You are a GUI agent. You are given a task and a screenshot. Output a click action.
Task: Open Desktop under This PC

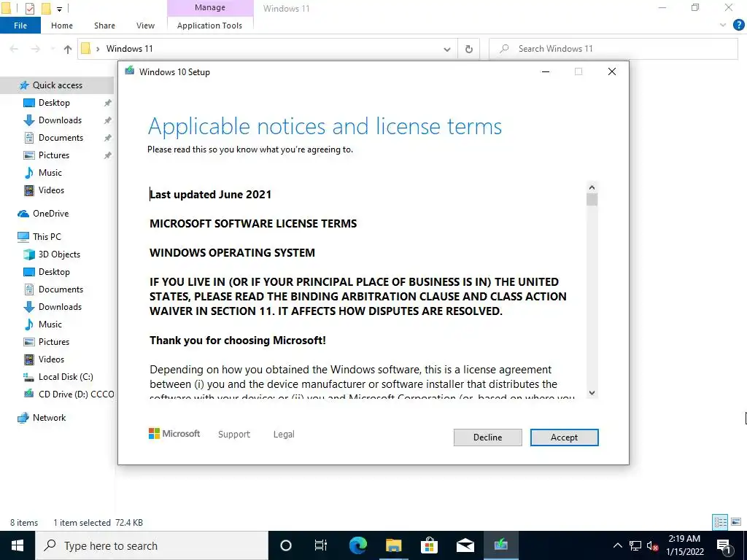[54, 272]
